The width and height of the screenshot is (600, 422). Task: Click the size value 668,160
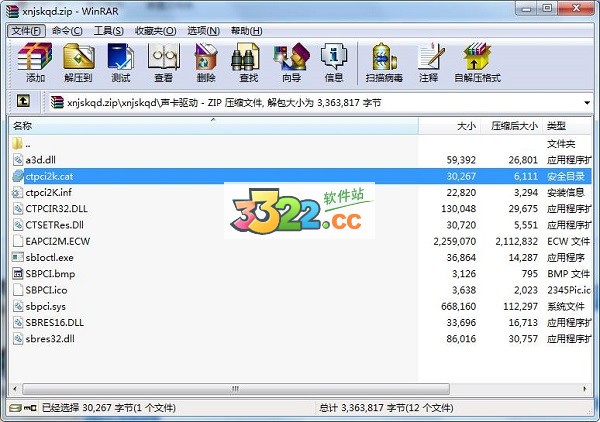pyautogui.click(x=458, y=306)
